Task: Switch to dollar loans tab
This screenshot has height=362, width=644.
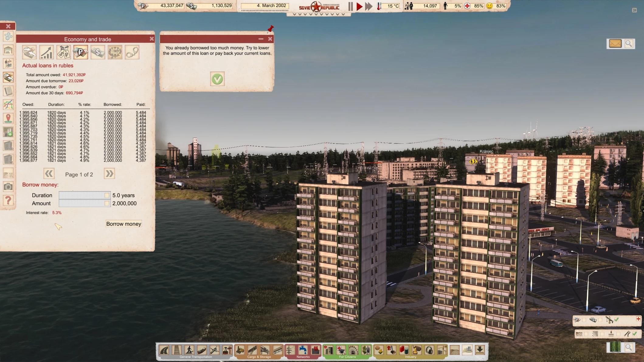Action: point(98,52)
